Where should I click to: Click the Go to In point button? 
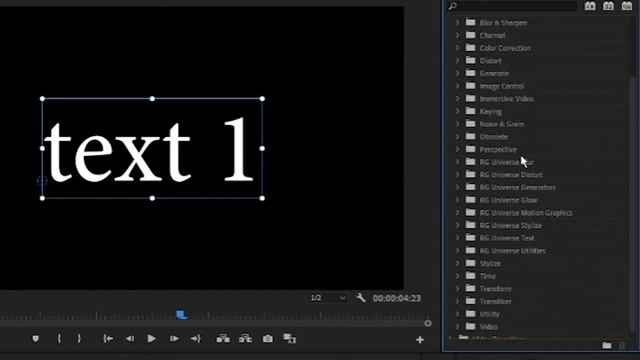click(x=108, y=339)
